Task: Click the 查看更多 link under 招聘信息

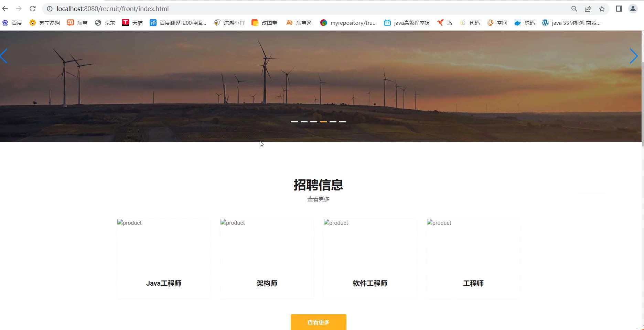Action: click(x=319, y=199)
